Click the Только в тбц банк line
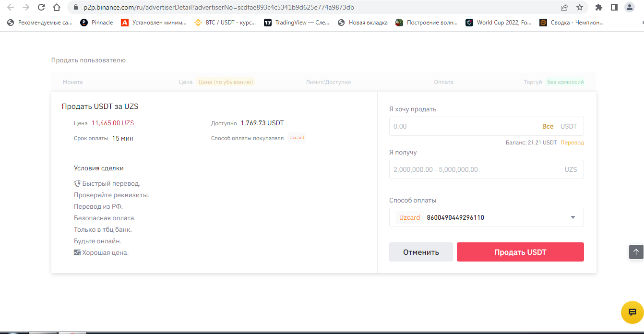The image size is (644, 334). 103,229
